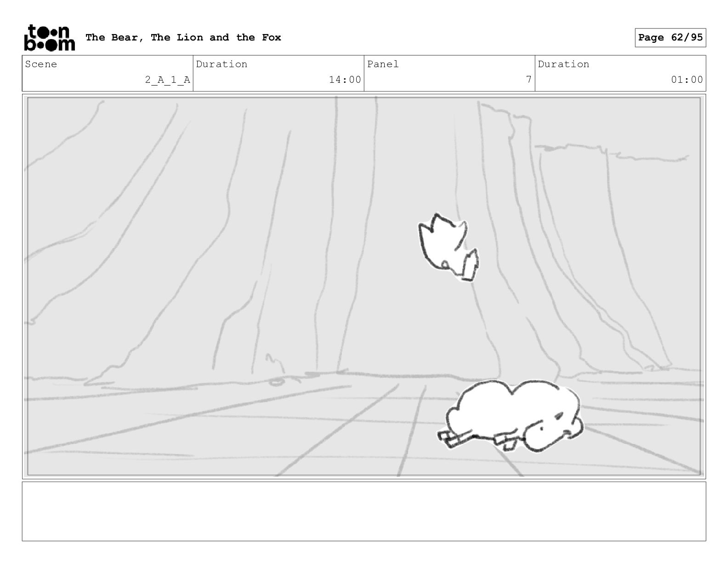Select the panel number '7'
This screenshot has height=563, width=728.
[x=529, y=80]
